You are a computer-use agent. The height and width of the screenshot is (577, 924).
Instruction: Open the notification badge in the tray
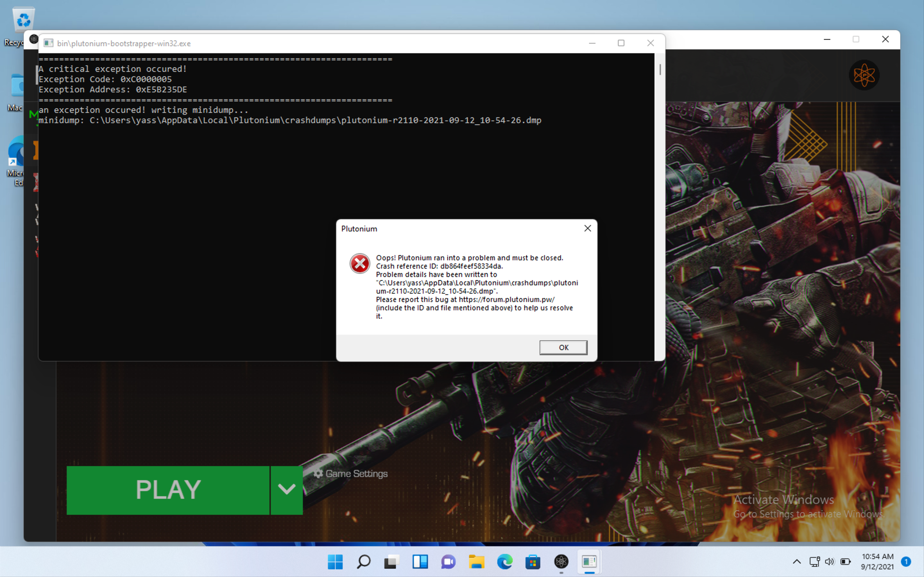click(x=906, y=561)
